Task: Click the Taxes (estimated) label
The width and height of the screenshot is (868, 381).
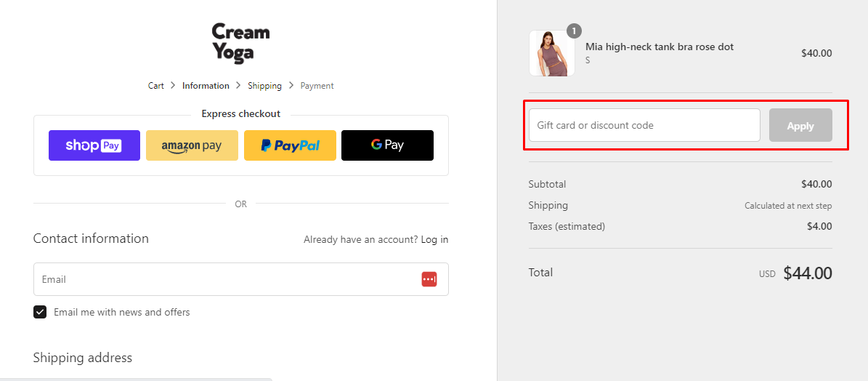Action: point(567,227)
